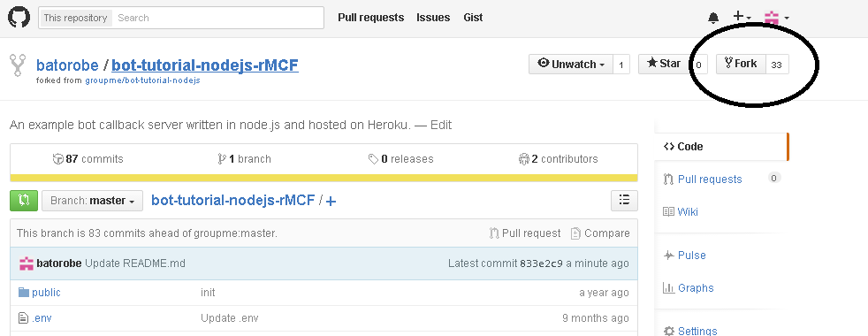Open the Settings sidebar tab
Screen dimensions: 868x336
tap(689, 331)
